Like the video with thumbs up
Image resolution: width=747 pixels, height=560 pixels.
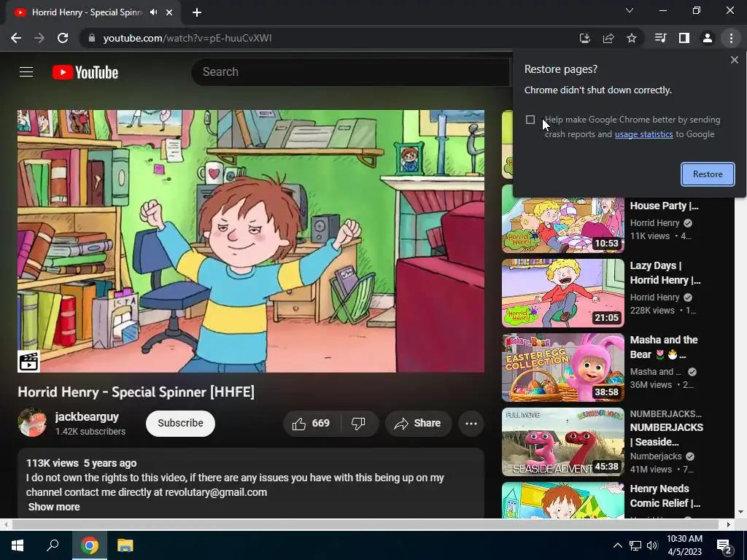coord(311,424)
